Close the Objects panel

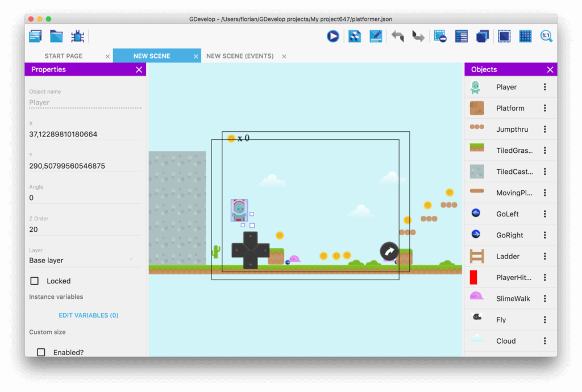(x=550, y=69)
